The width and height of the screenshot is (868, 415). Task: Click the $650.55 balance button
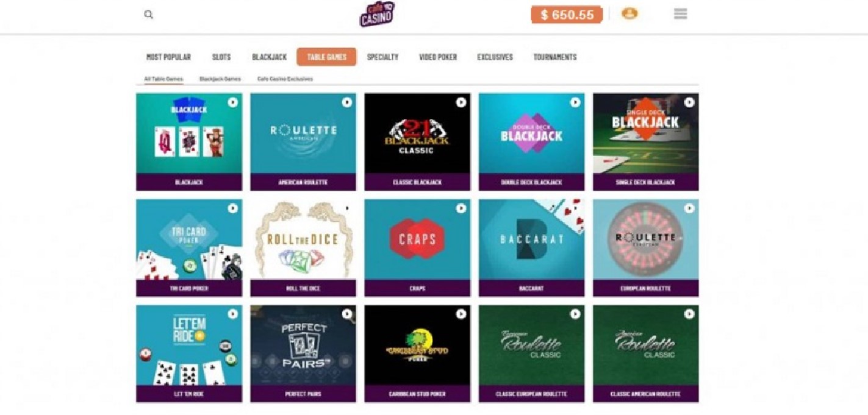tap(567, 15)
